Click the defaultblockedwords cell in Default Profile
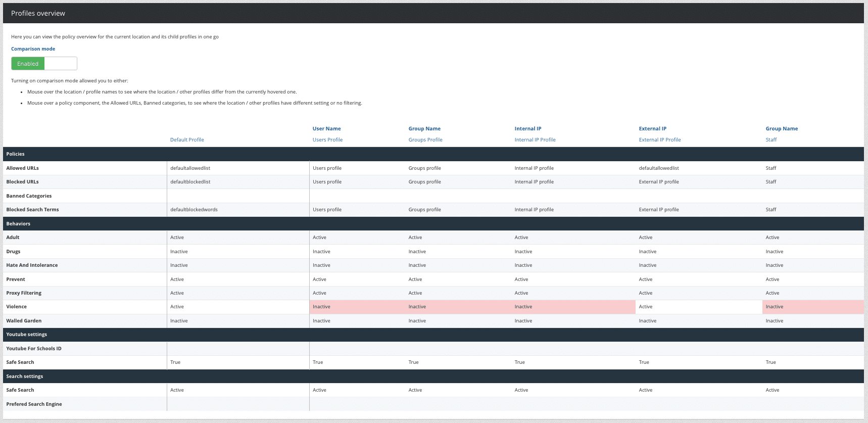 194,210
